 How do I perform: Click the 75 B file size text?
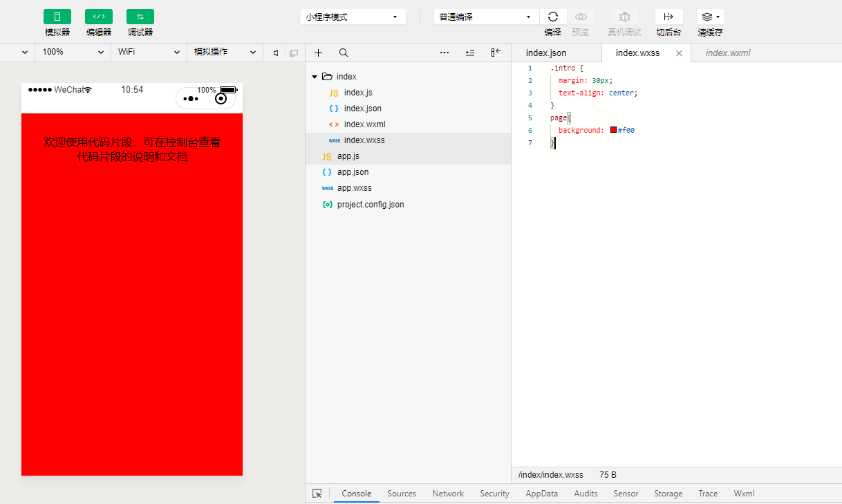tap(608, 475)
